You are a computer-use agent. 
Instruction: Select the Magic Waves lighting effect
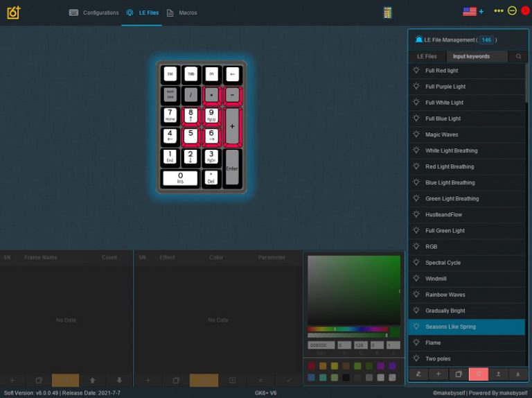[x=441, y=135]
